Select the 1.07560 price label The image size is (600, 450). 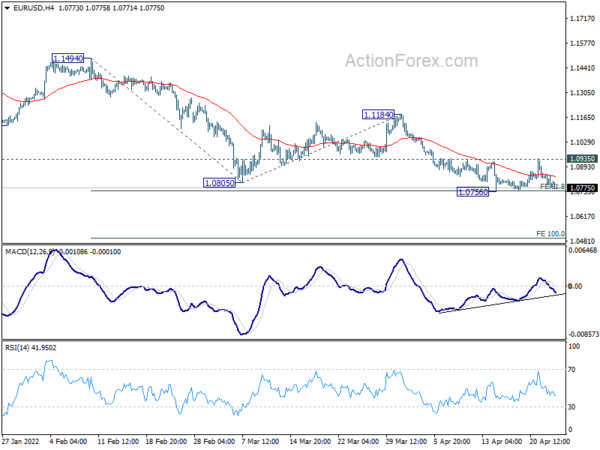[473, 192]
